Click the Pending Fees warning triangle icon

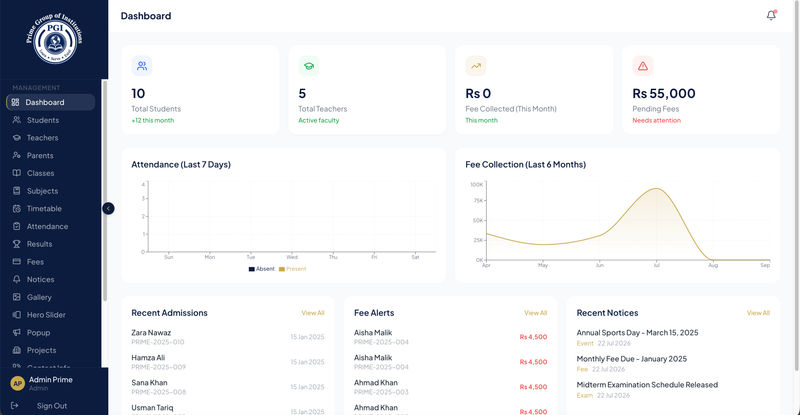(643, 66)
